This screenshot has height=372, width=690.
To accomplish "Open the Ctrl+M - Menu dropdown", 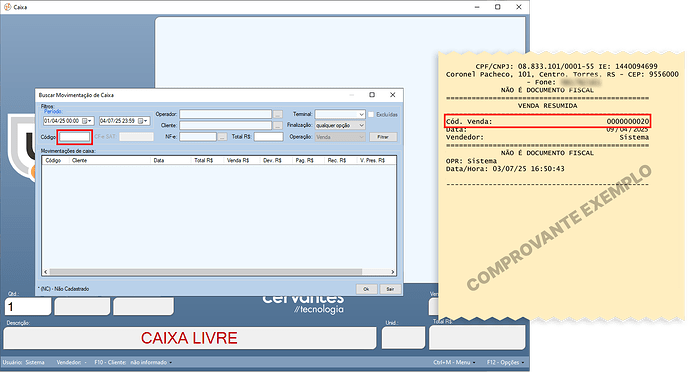I will pos(454,362).
